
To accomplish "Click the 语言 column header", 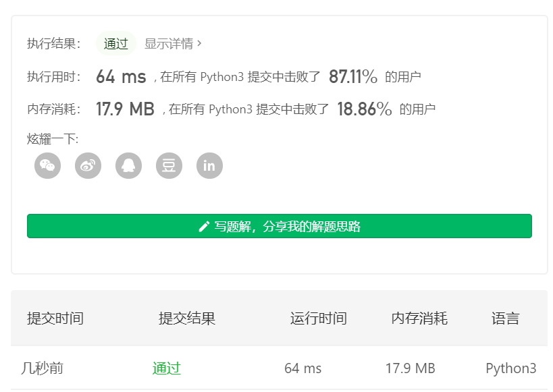I will click(505, 318).
